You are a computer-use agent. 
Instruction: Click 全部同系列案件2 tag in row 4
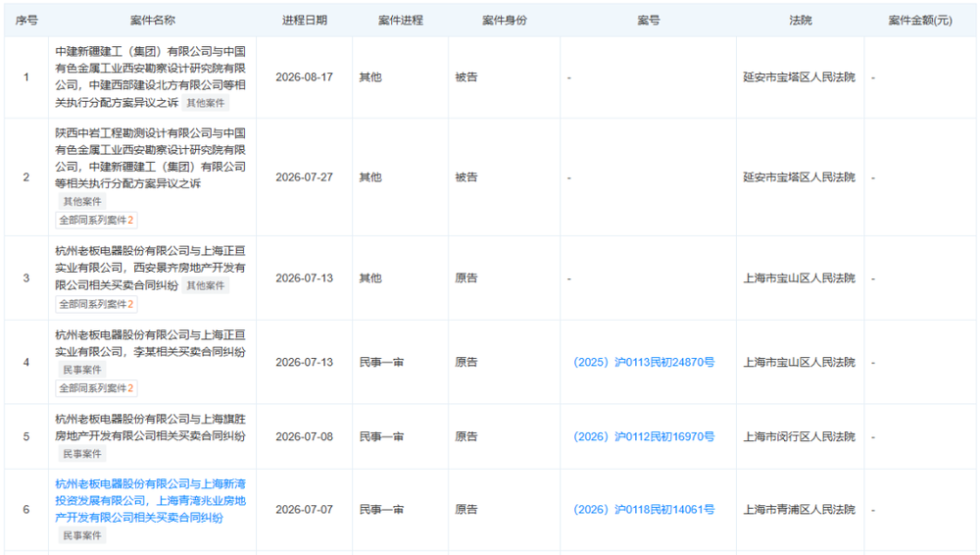(x=96, y=388)
